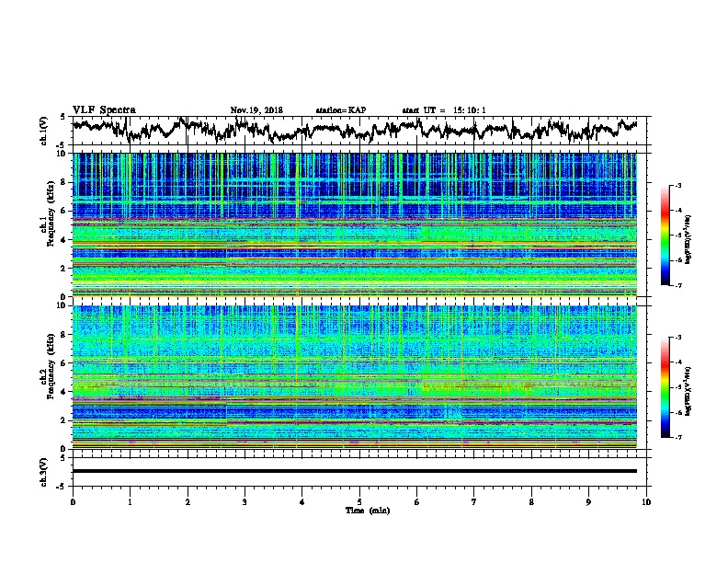Click the "5" tick on the Time axis

click(x=359, y=502)
